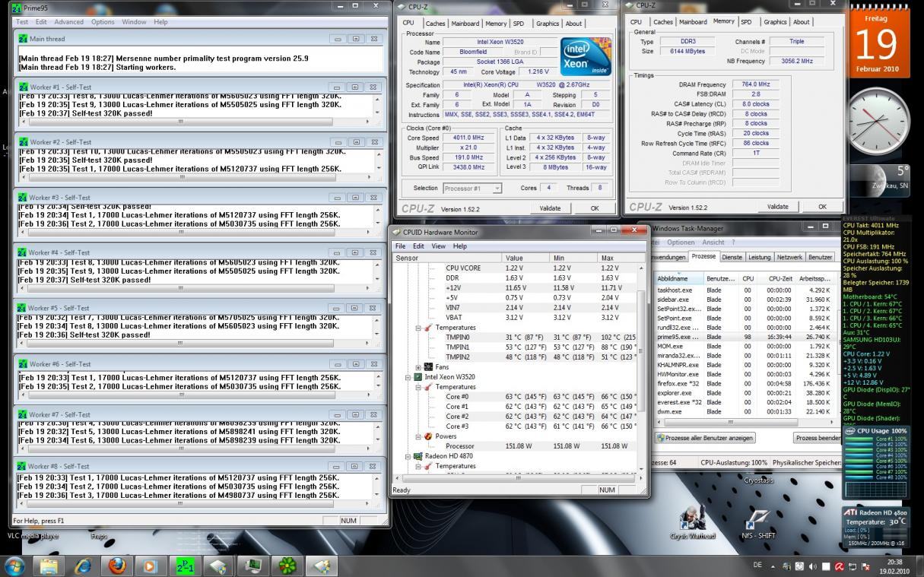Viewport: 924px width, 577px height.
Task: Click Prozess beenden button in Task-Manager
Action: pyautogui.click(x=818, y=438)
